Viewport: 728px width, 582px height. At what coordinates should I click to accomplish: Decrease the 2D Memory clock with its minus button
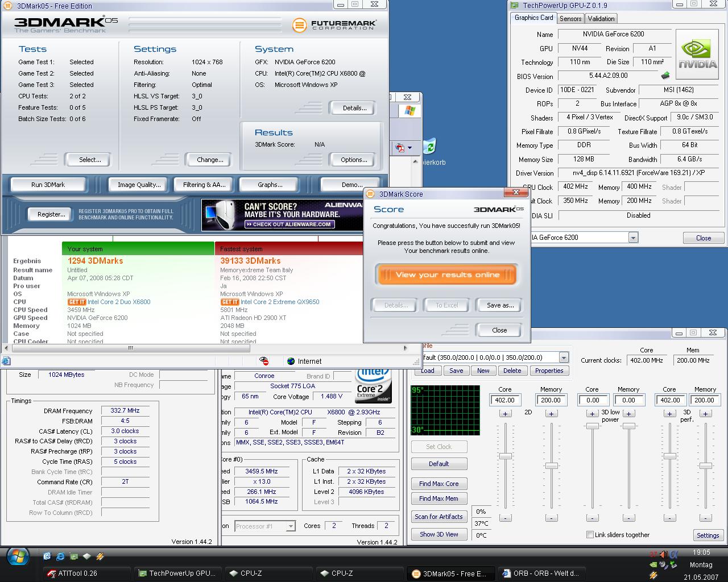point(551,518)
